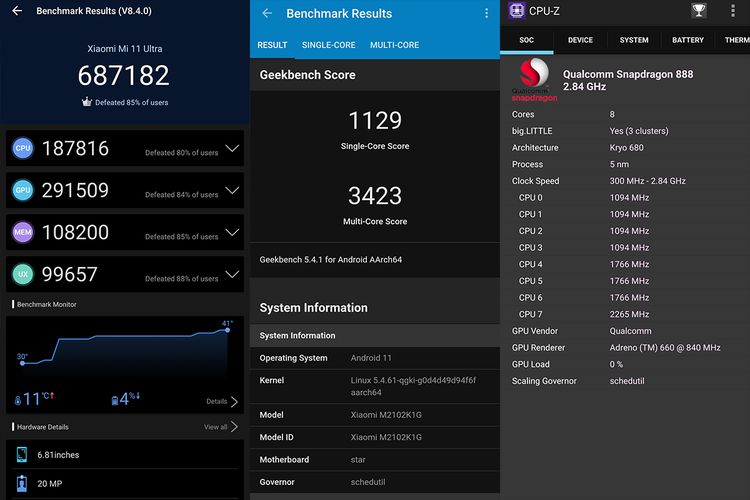Viewport: 750px width, 500px height.
Task: Expand the GPU score 291509 row
Action: pos(232,190)
